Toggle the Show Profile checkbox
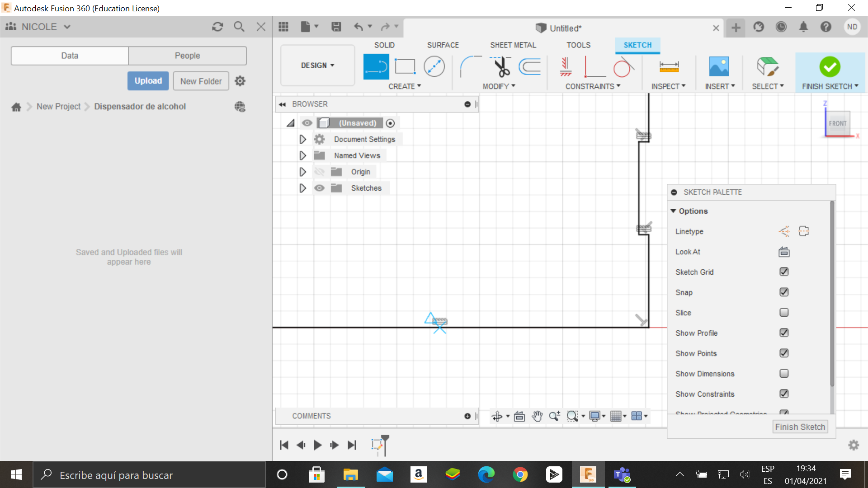The width and height of the screenshot is (868, 488). tap(784, 333)
